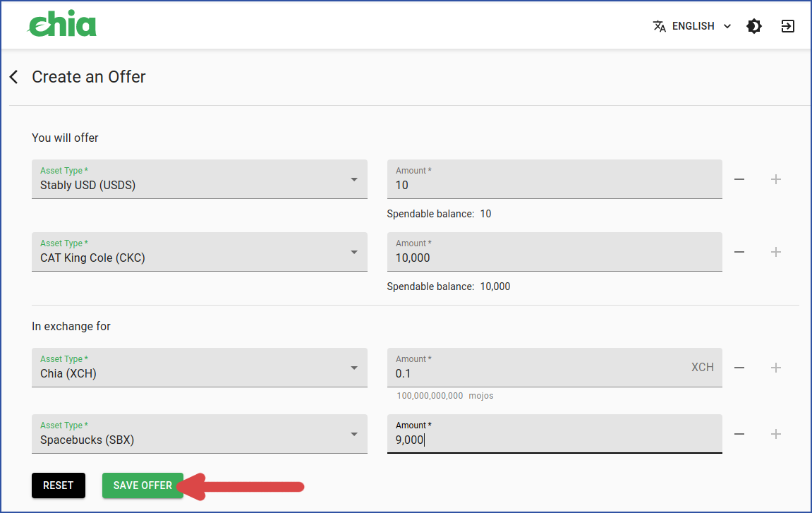Click the 'In exchange for' label
812x513 pixels.
coord(71,327)
